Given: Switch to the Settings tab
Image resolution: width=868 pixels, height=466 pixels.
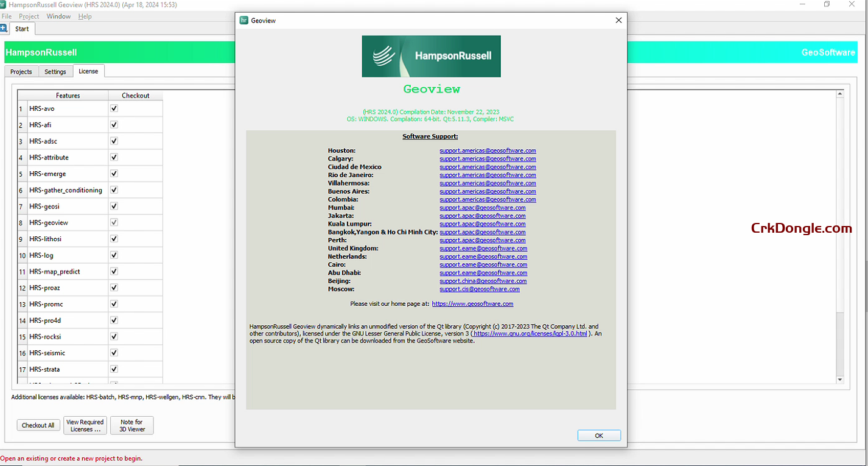Looking at the screenshot, I should click(55, 72).
